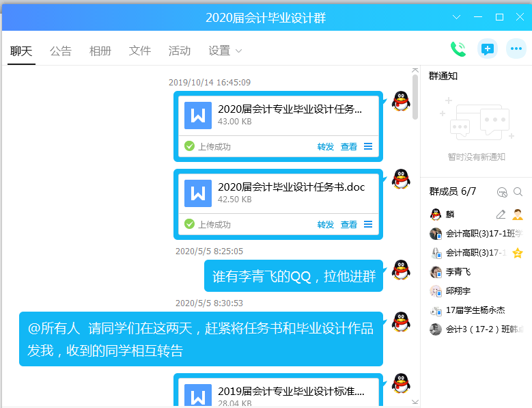
Task: Click sender penguin avatar beside 43.00 KB file
Action: 401,101
